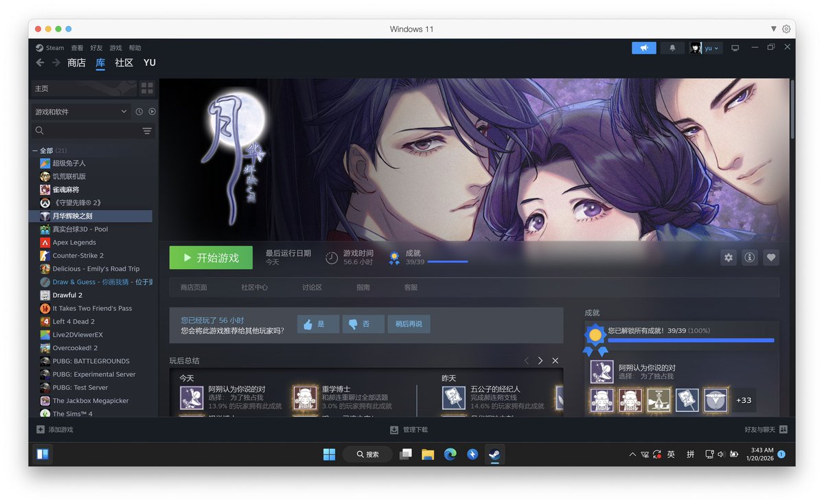Open the 指南 tab
Image resolution: width=824 pixels, height=504 pixels.
[363, 288]
